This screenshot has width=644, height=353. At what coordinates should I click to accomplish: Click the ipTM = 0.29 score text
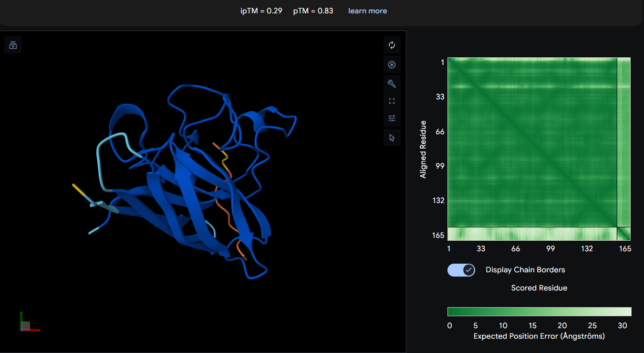coord(262,11)
